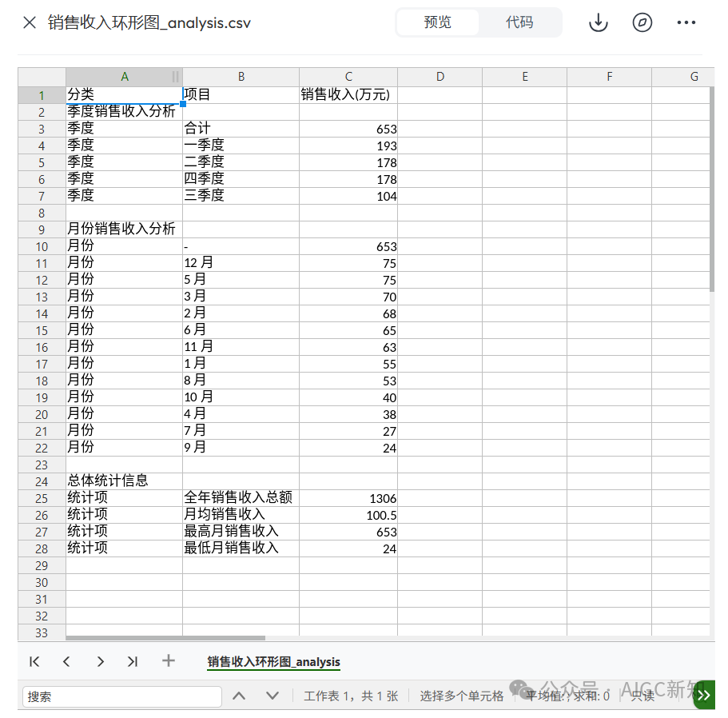
Task: Click the search previous (up chevron) control
Action: click(239, 695)
